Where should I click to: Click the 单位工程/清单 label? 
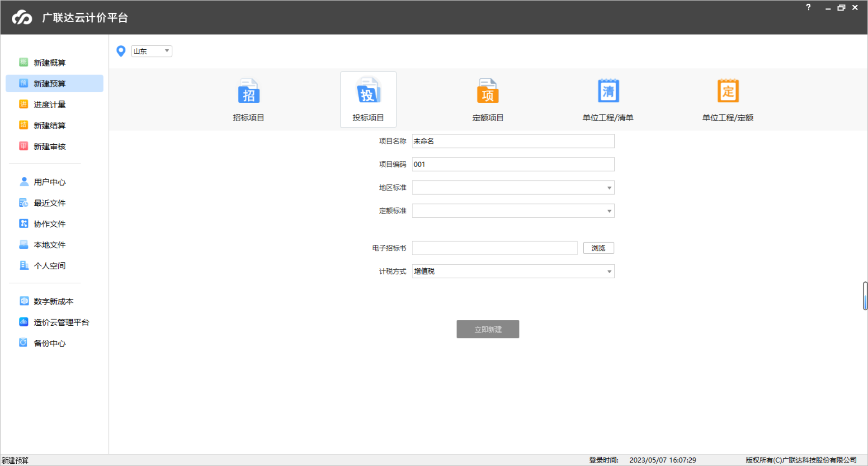(x=608, y=118)
